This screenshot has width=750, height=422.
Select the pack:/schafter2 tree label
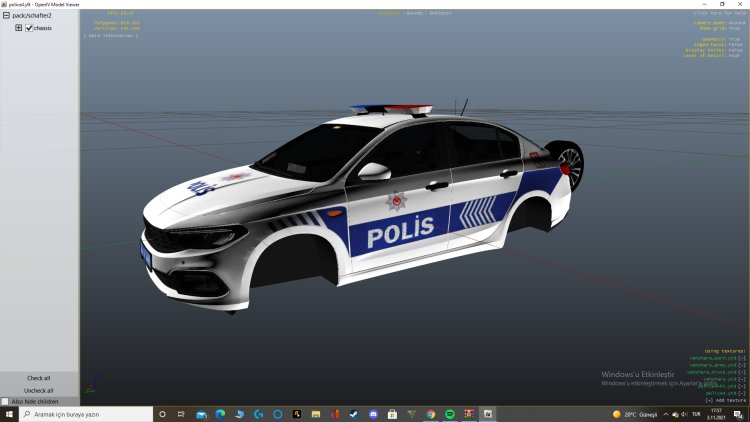click(x=32, y=15)
